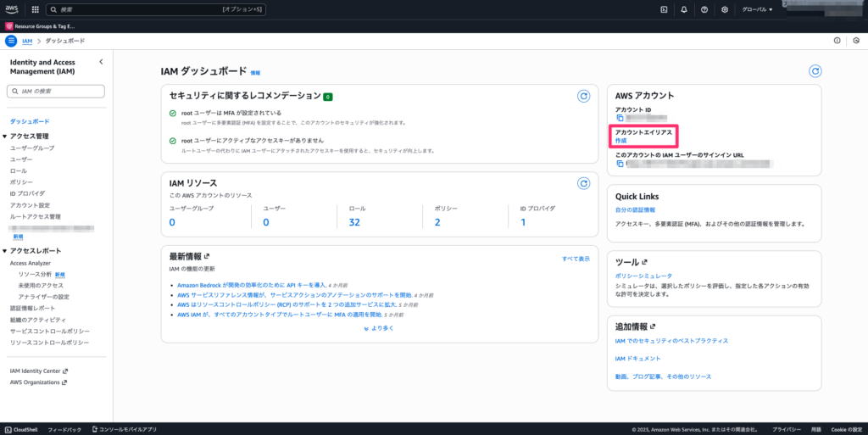Viewport: 868px width, 435px height.
Task: Open the settings gear icon
Action: 725,9
